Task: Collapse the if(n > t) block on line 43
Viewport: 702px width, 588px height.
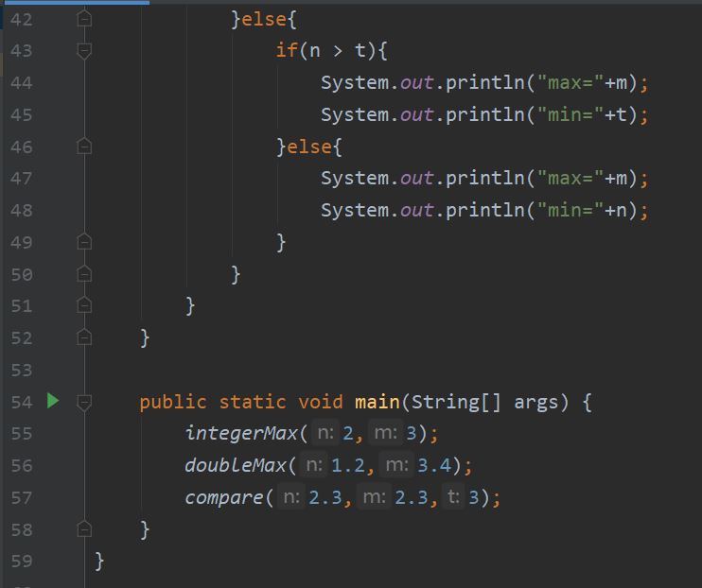Action: pyautogui.click(x=84, y=50)
